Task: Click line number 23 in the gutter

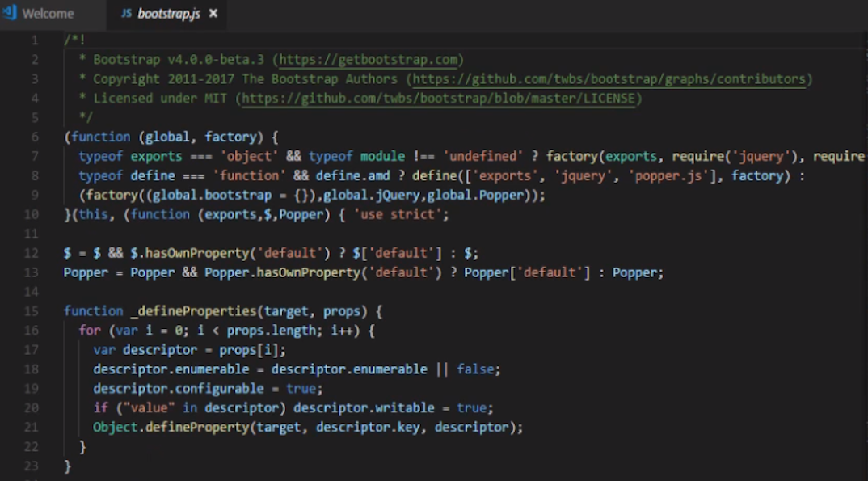Action: 32,466
